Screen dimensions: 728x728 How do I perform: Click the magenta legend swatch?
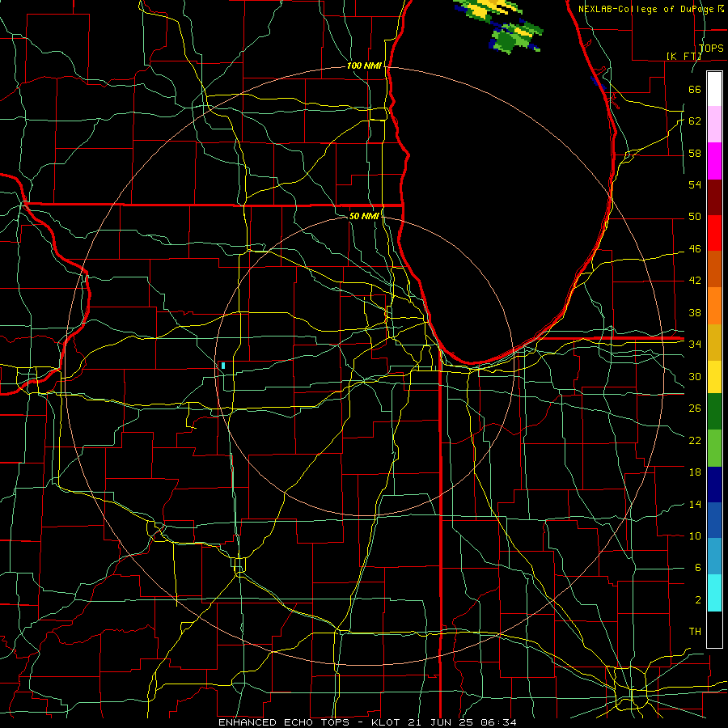point(714,161)
